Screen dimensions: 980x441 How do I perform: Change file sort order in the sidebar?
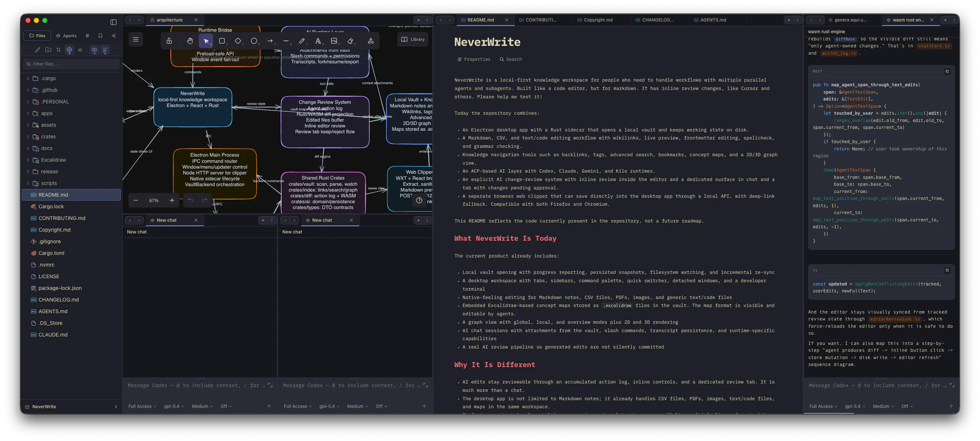pyautogui.click(x=59, y=50)
